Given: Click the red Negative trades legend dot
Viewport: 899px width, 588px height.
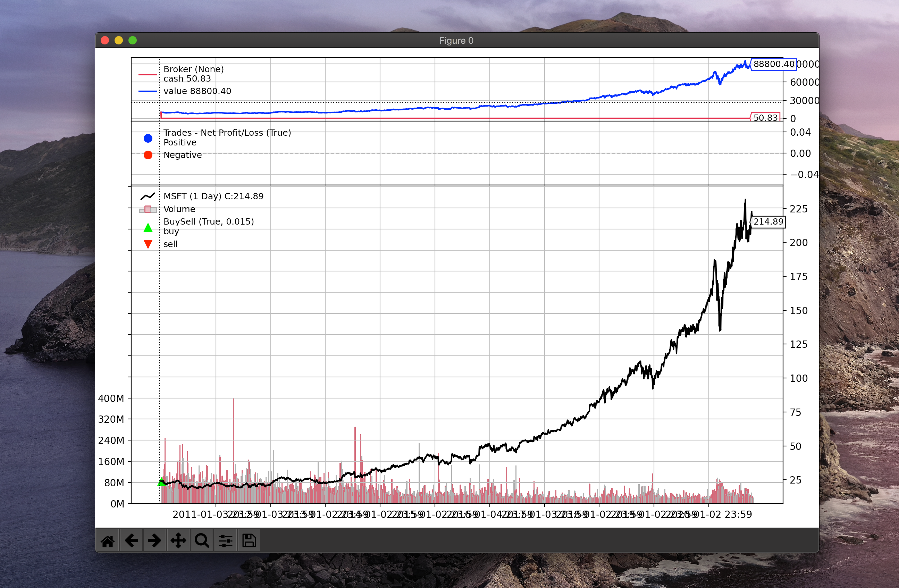Looking at the screenshot, I should [x=148, y=155].
